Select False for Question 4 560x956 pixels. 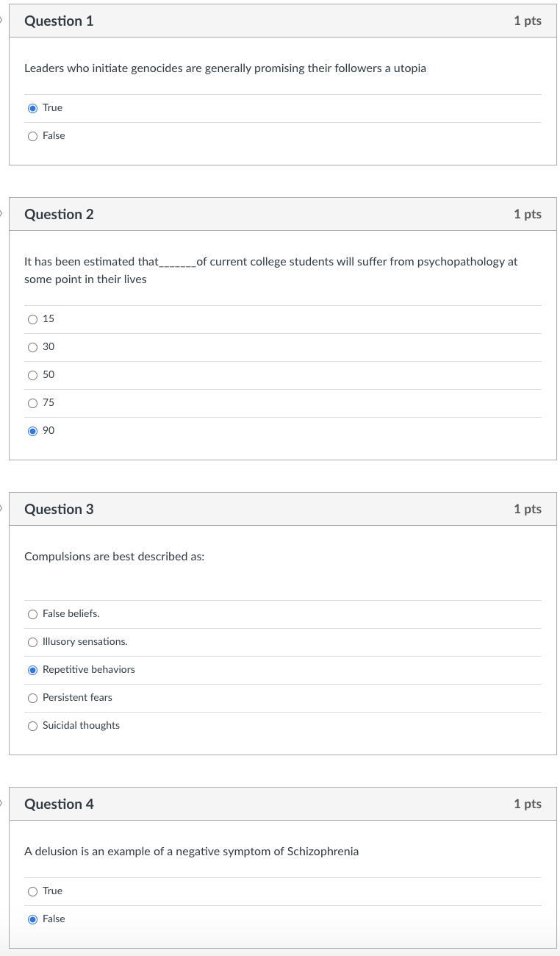click(32, 919)
